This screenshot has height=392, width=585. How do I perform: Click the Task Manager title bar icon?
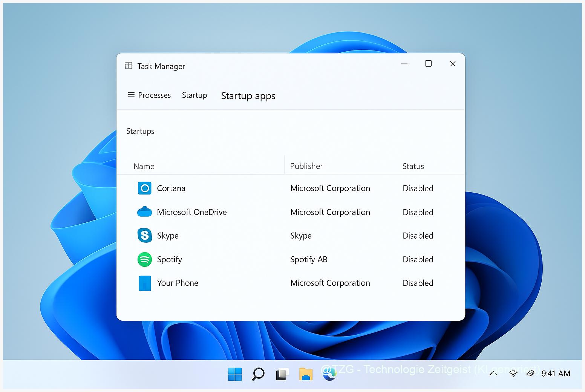(128, 66)
